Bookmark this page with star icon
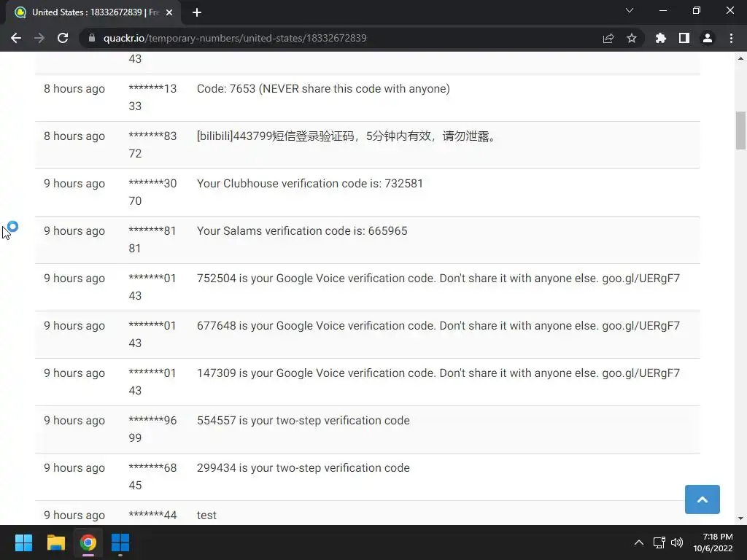This screenshot has height=560, width=747. [x=632, y=38]
